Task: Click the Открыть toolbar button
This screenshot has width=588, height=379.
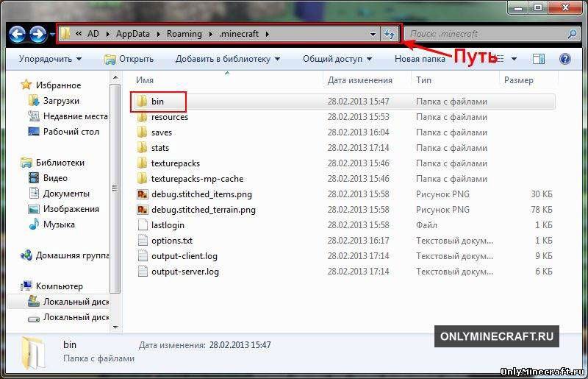Action: point(130,59)
